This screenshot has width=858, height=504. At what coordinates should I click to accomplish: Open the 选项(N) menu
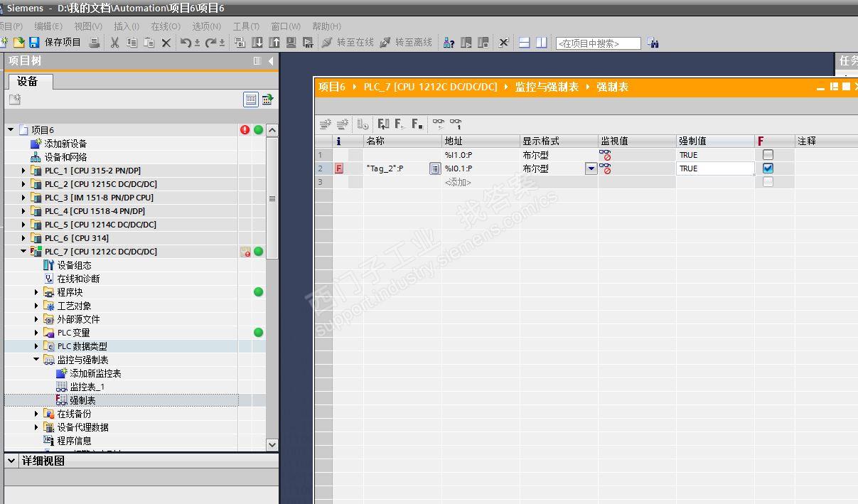(206, 26)
